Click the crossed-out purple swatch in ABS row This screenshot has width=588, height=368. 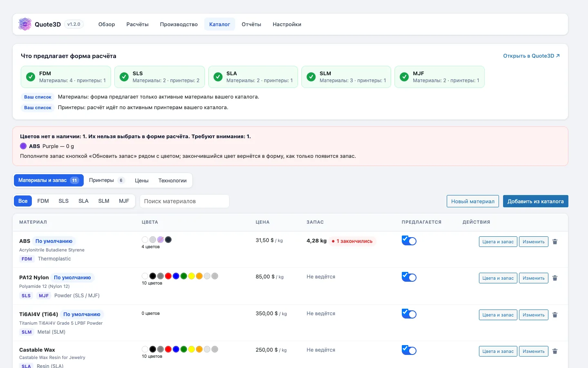click(x=160, y=240)
